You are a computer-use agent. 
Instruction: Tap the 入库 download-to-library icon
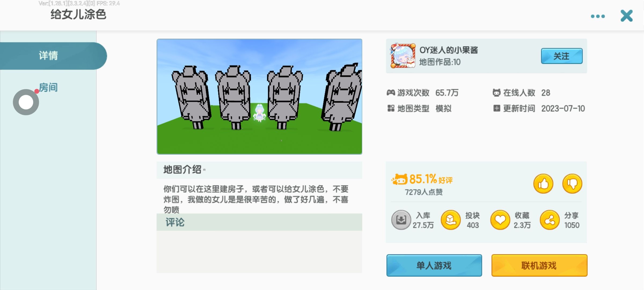pos(401,220)
